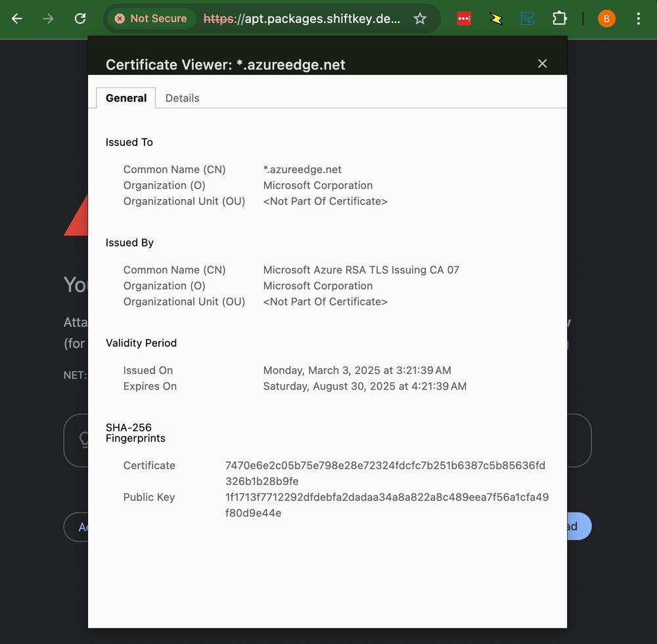Image resolution: width=657 pixels, height=644 pixels.
Task: Open the Chrome three-dot menu
Action: (638, 18)
